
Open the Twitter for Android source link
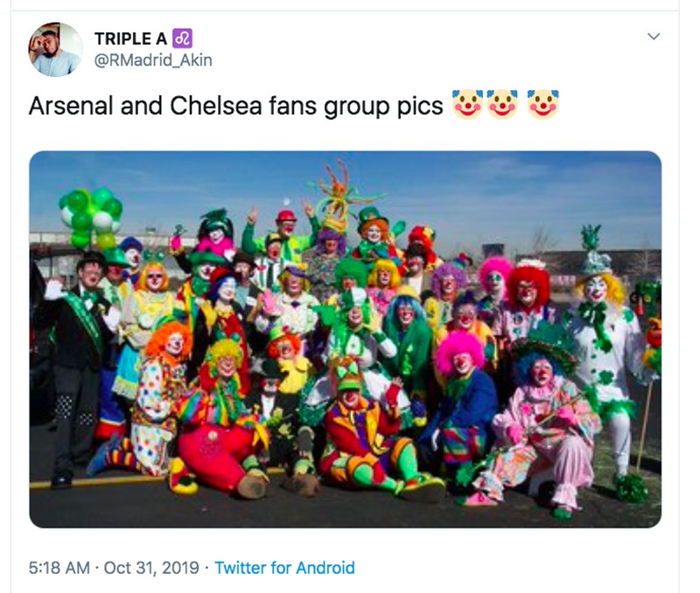[x=284, y=568]
